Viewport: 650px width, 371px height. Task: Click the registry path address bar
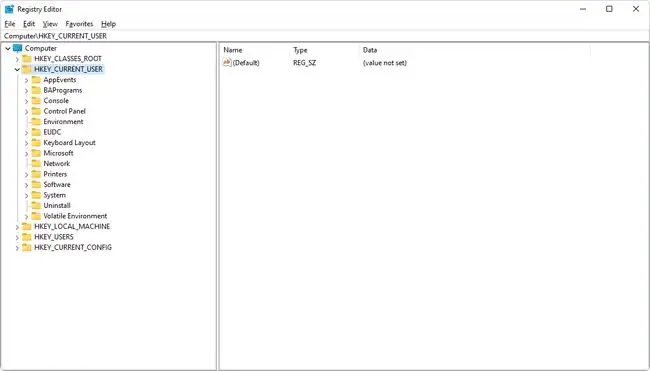(x=325, y=36)
